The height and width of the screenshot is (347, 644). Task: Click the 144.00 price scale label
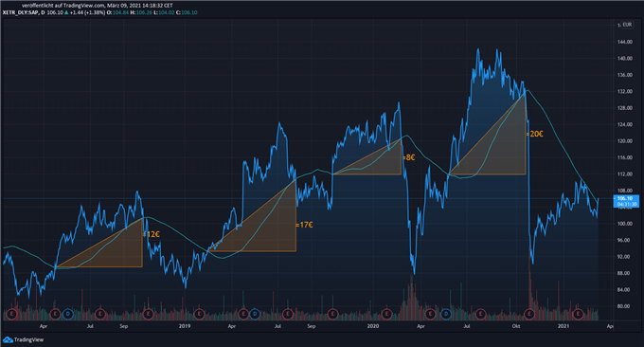625,42
